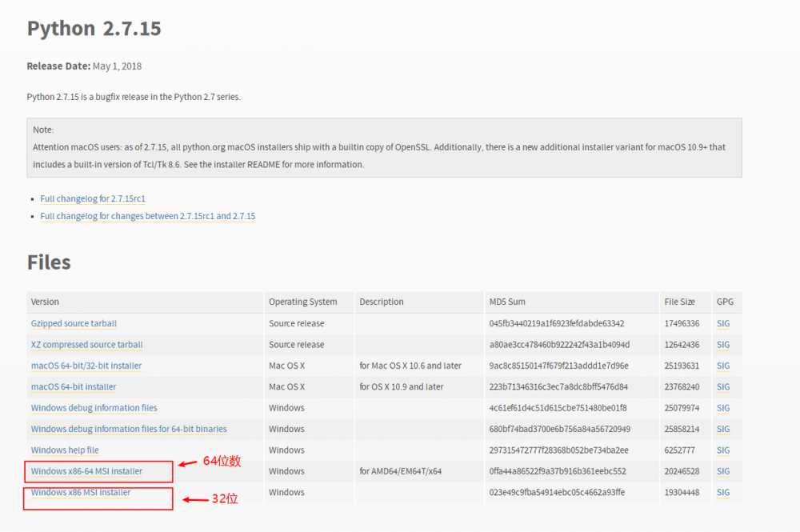Click the Release Date May 1, 2018 text
800x532 pixels.
(x=84, y=66)
